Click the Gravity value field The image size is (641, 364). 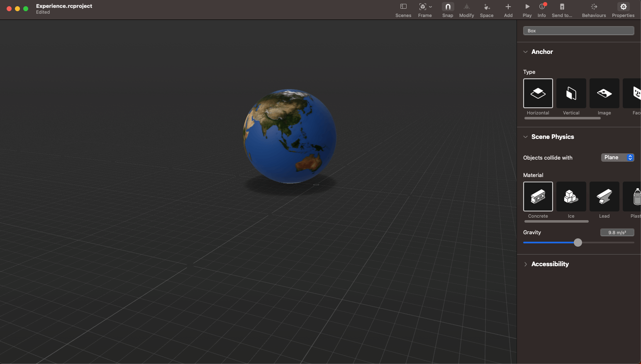617,233
